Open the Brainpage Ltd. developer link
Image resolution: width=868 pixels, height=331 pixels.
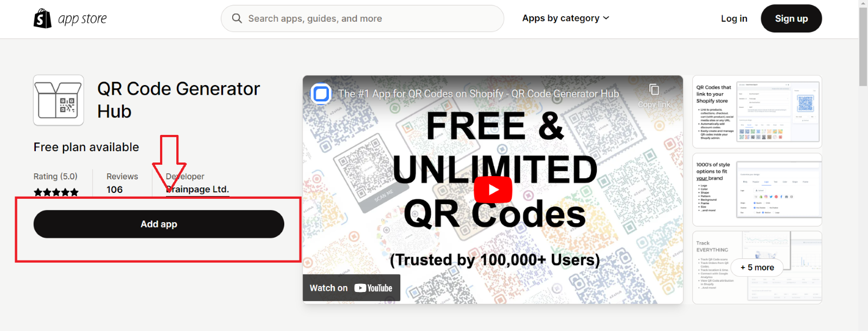pos(197,190)
